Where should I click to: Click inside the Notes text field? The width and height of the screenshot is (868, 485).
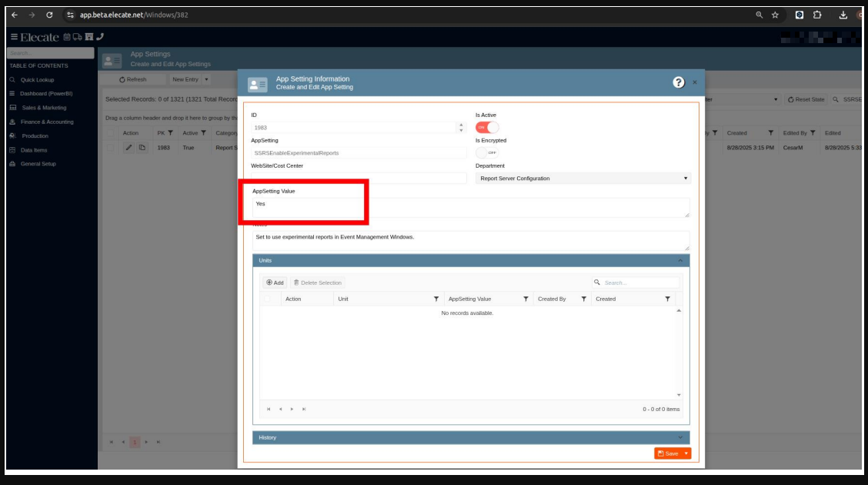(470, 240)
